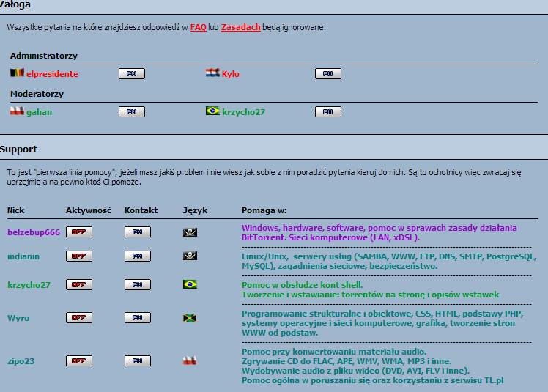Send PM to moderator gahan
548x392 pixels.
(132, 111)
